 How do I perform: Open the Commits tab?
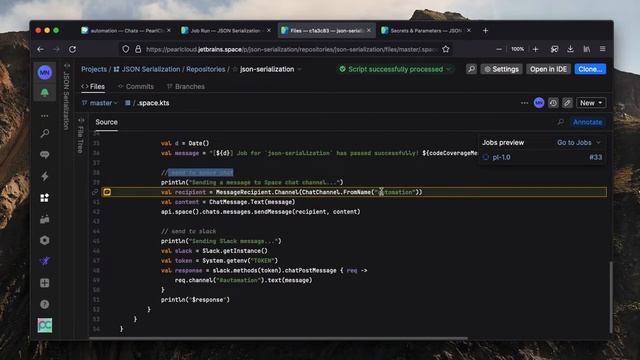(x=136, y=87)
